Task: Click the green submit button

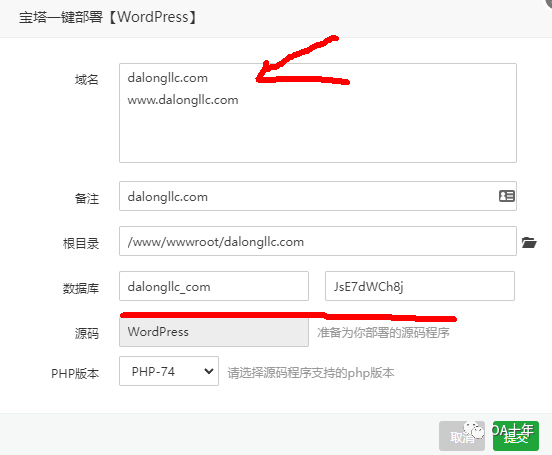Action: pos(516,436)
